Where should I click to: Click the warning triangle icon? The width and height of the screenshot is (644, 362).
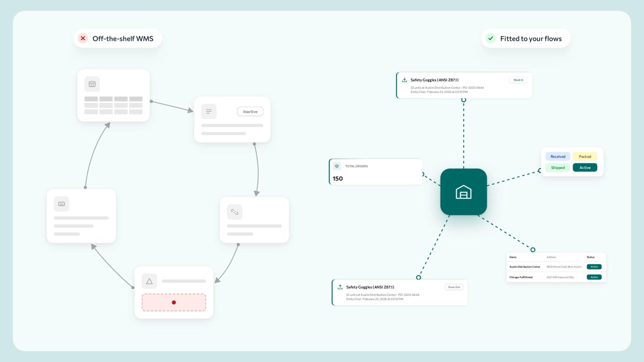point(149,281)
